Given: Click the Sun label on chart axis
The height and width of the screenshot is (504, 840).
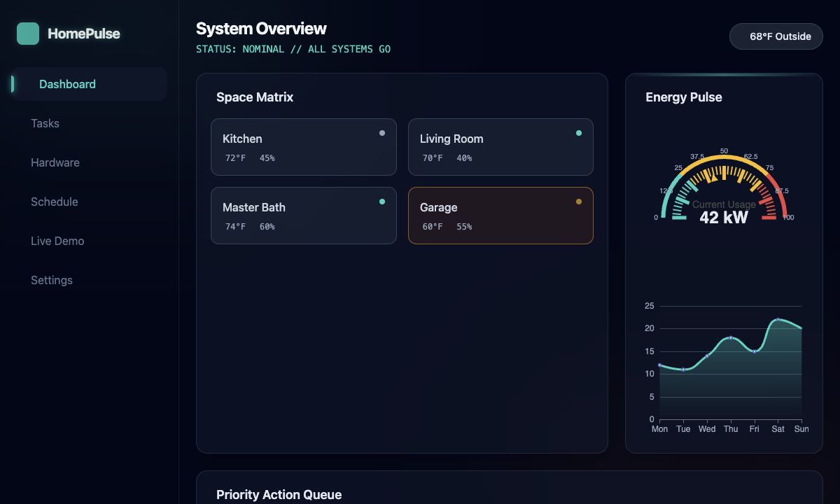Looking at the screenshot, I should [801, 429].
